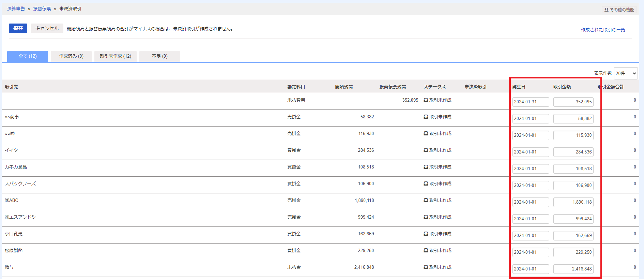This screenshot has width=644, height=279.
Task: Click amount field showing 58,382
Action: (x=573, y=119)
